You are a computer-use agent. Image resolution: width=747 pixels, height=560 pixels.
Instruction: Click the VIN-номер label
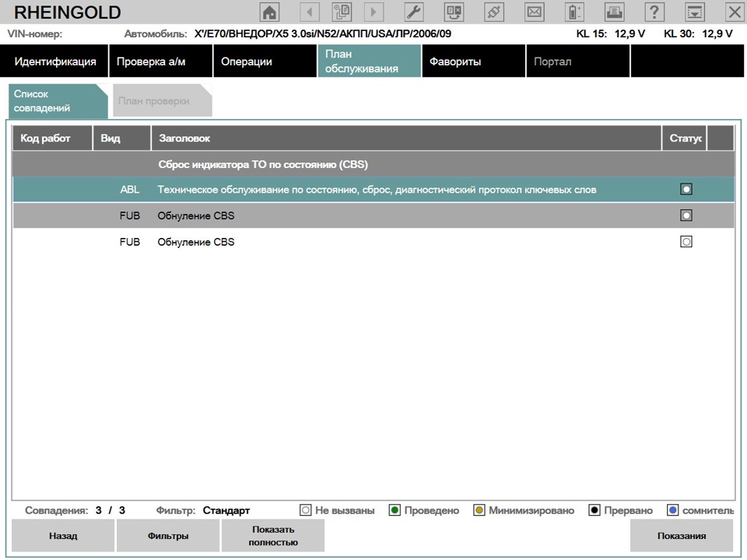pyautogui.click(x=35, y=33)
